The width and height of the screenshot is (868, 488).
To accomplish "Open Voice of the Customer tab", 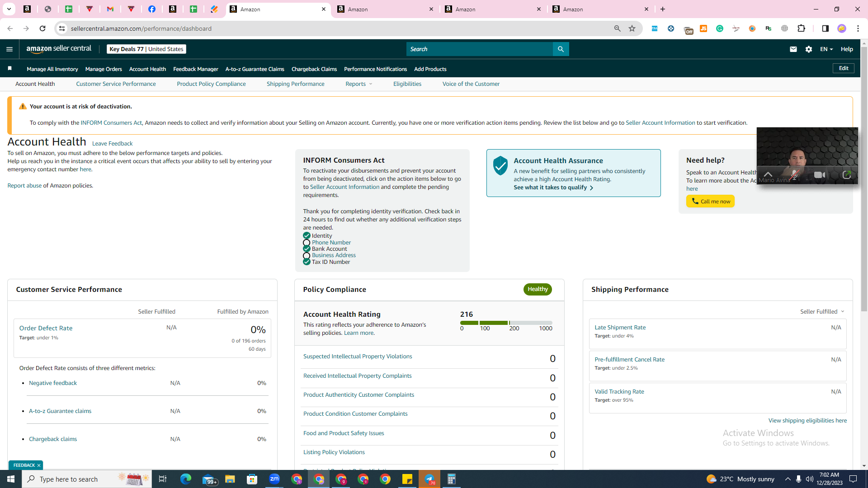I will coord(471,84).
